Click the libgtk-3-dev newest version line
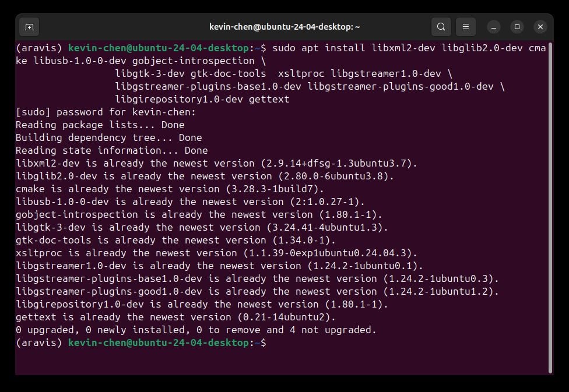This screenshot has height=392, width=569. (202, 227)
